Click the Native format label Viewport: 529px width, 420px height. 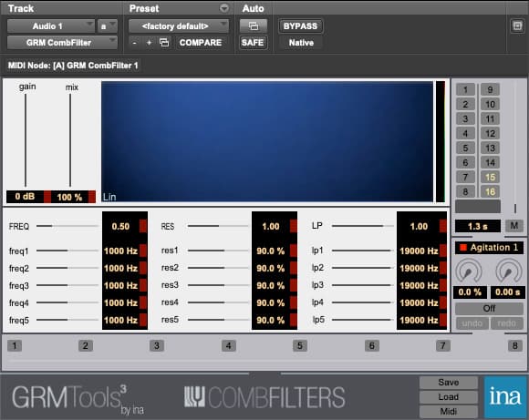(301, 43)
